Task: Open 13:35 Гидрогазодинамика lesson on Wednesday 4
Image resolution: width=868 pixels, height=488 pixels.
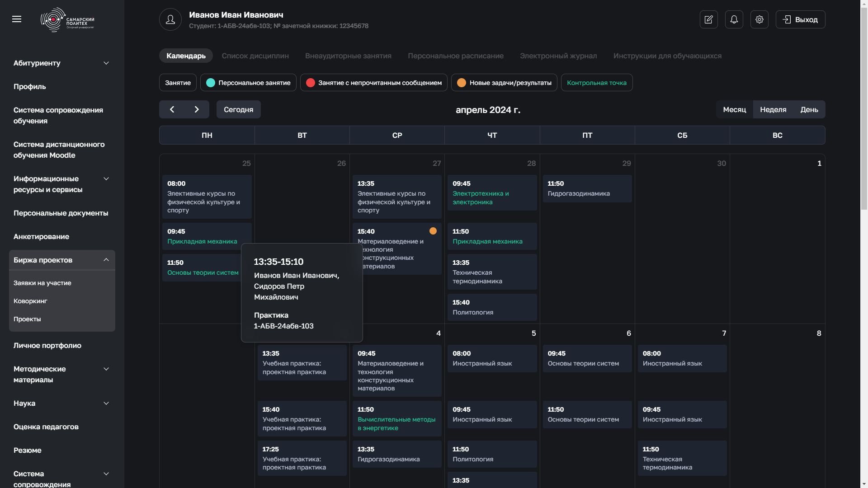Action: 397,454
